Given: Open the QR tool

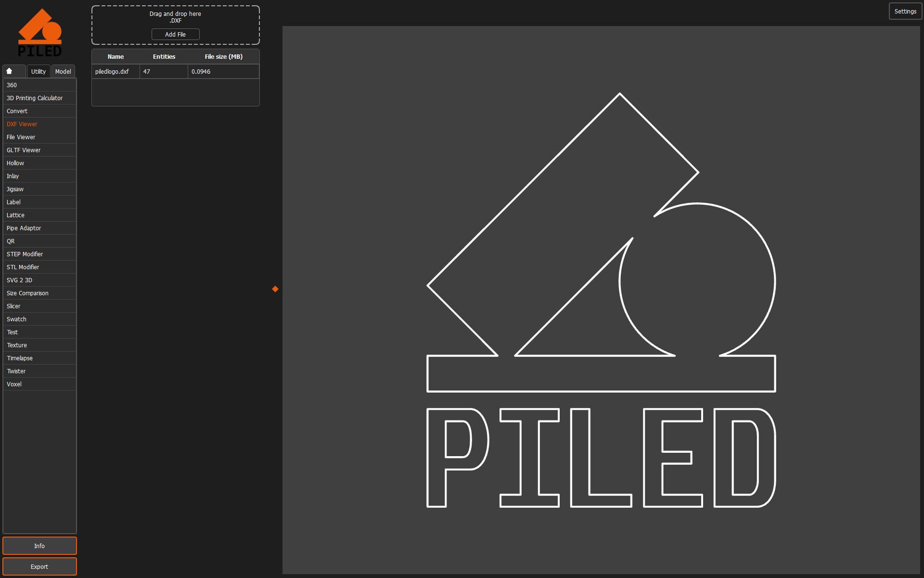Looking at the screenshot, I should [39, 241].
